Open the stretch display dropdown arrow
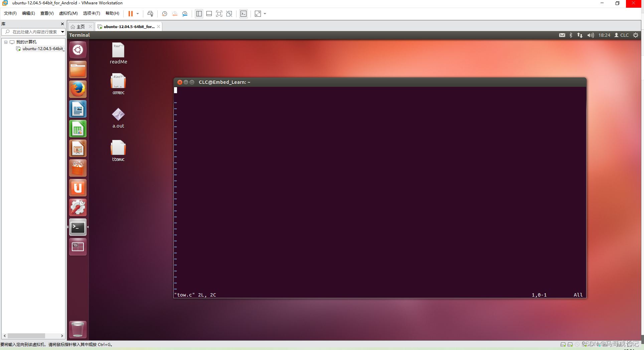This screenshot has width=644, height=350. [265, 14]
